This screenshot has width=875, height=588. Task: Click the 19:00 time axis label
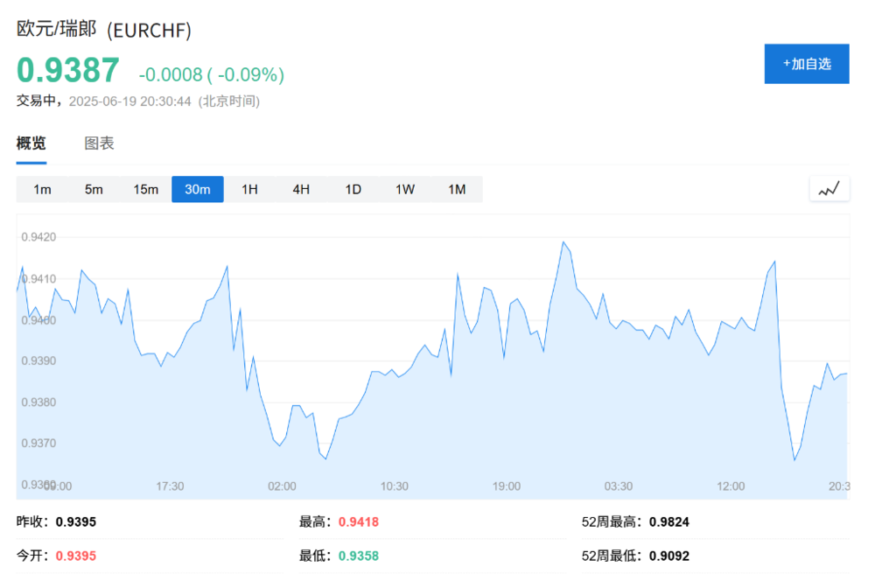pyautogui.click(x=507, y=486)
